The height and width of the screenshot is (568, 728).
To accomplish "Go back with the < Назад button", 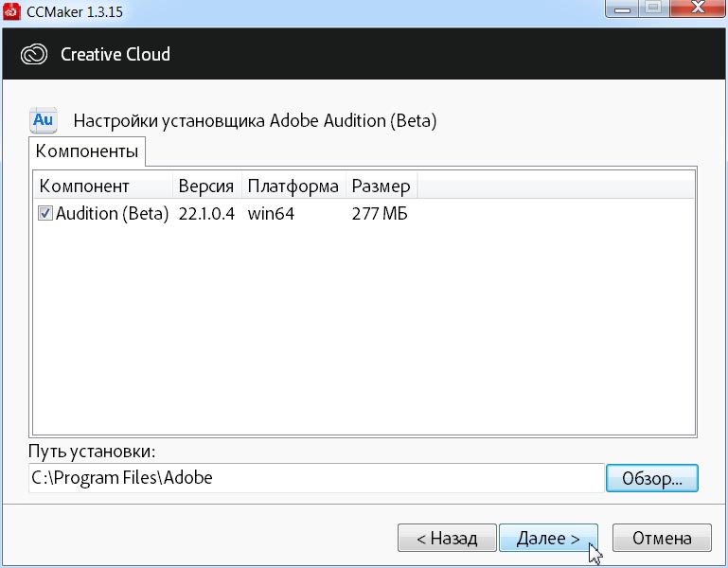I will [x=447, y=539].
